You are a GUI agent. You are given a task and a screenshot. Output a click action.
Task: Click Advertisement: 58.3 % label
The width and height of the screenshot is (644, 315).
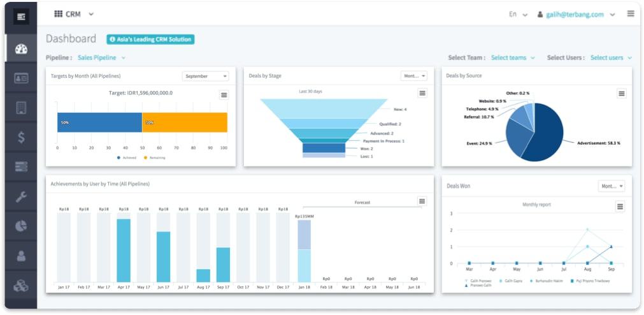click(x=599, y=143)
